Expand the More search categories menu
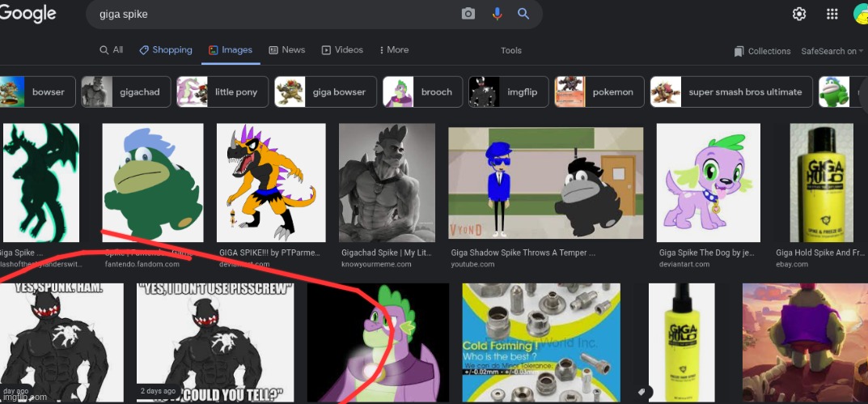 pos(392,50)
